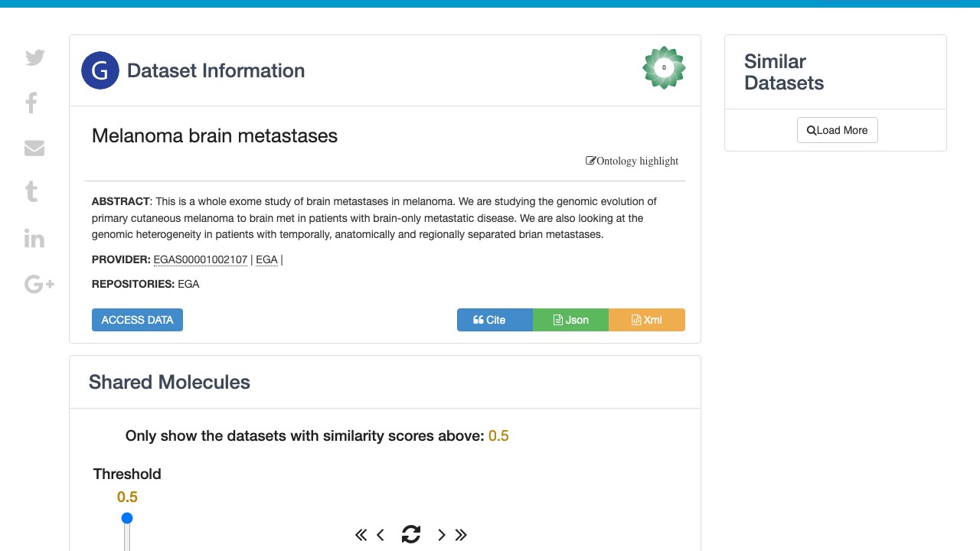Share dataset on Google Plus
The height and width of the screenshot is (551, 980).
39,285
